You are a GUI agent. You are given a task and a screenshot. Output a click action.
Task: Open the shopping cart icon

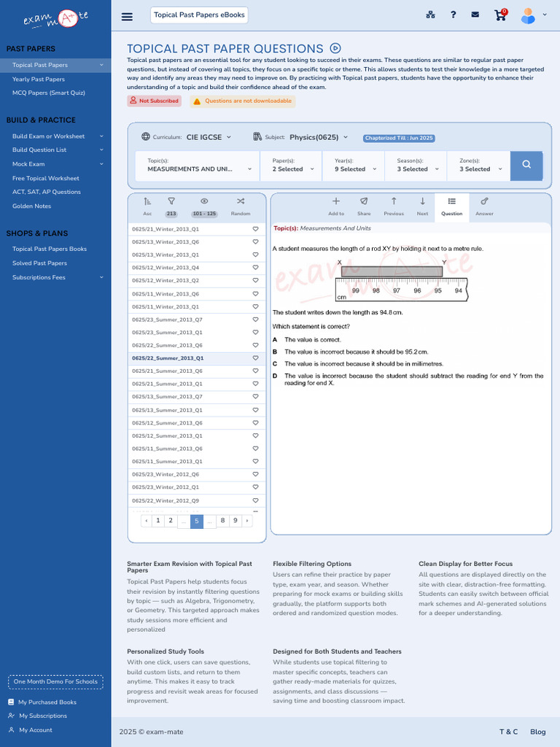coord(500,15)
